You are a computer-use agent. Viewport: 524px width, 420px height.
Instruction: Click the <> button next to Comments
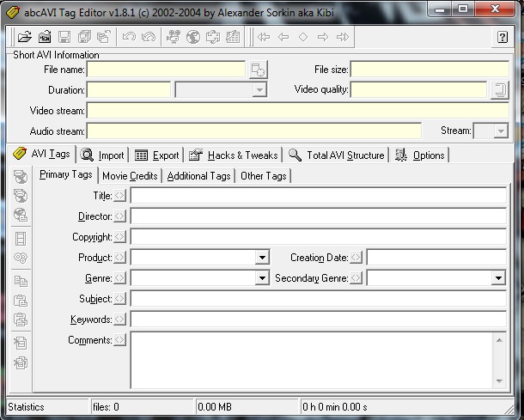coord(119,340)
